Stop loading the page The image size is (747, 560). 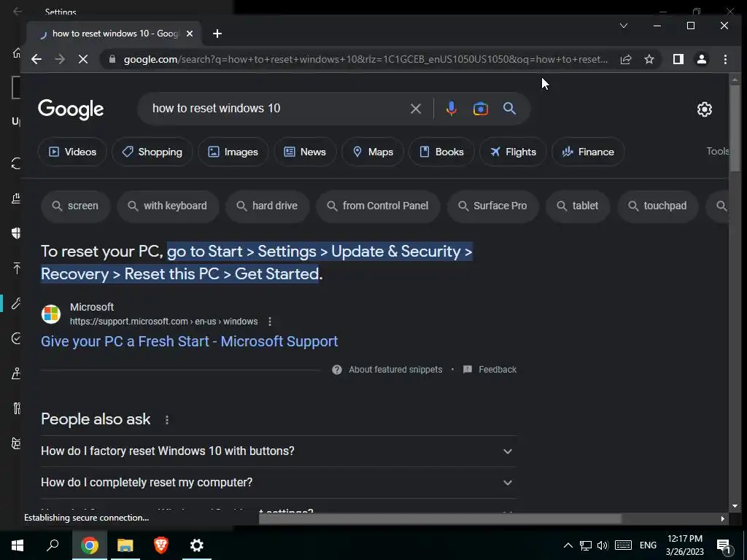pos(83,60)
